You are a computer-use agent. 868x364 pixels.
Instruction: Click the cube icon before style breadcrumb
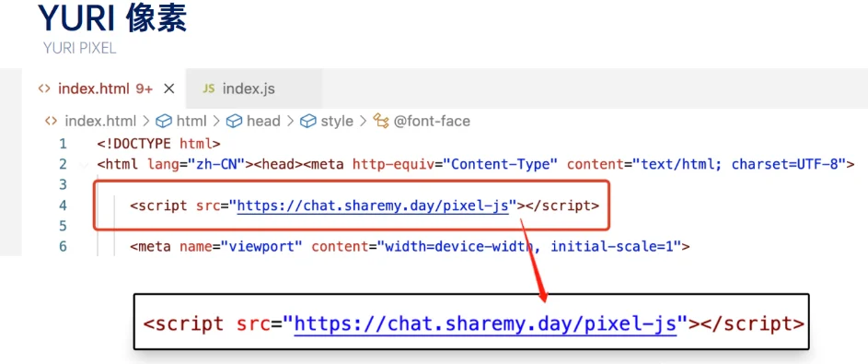pos(308,121)
